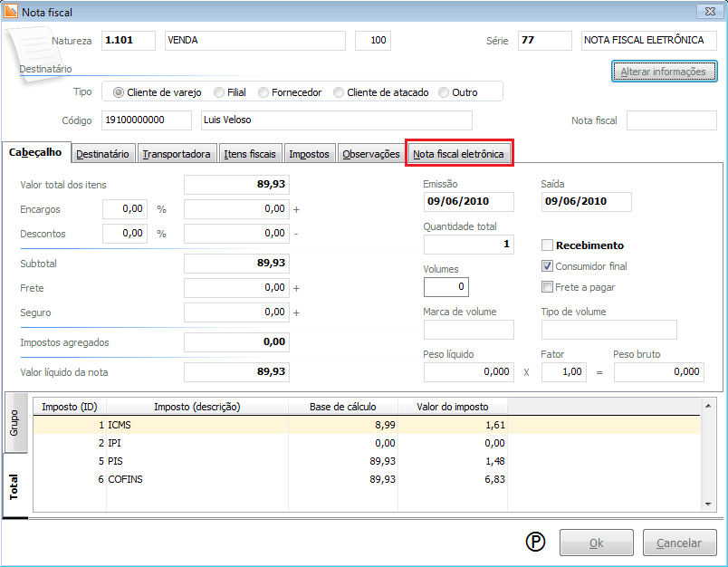728x567 pixels.
Task: Click the circled P icon near Ok
Action: coord(536,543)
